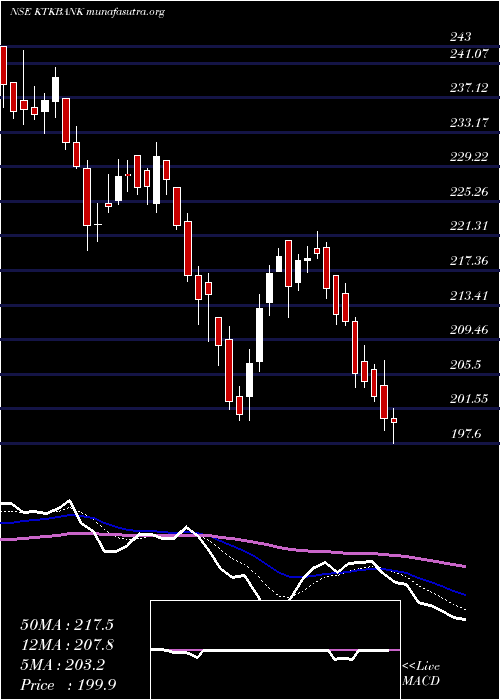Click the 241.07 price level label
Screen dimensions: 500x700
[x=467, y=54]
